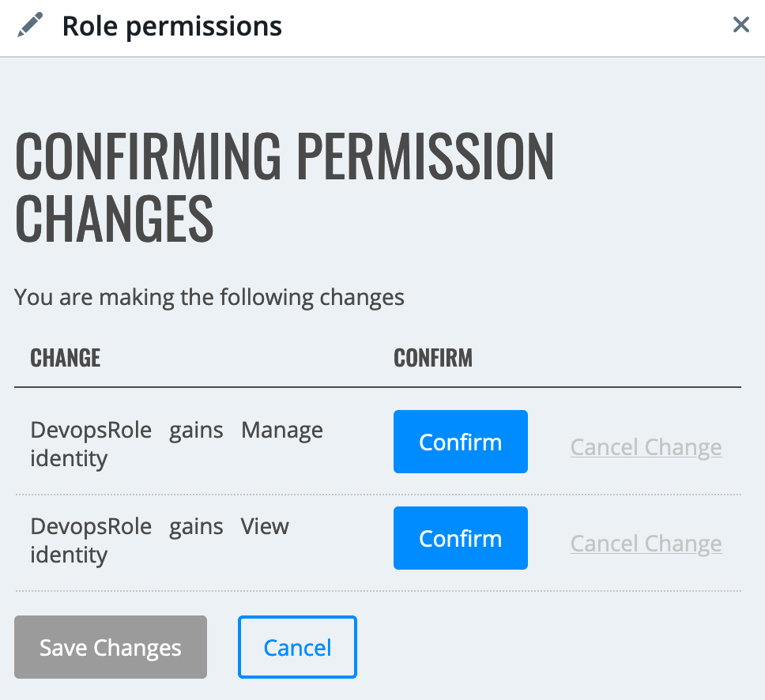Click 'gains' in the Manage identity row
The height and width of the screenshot is (700, 765).
click(196, 432)
